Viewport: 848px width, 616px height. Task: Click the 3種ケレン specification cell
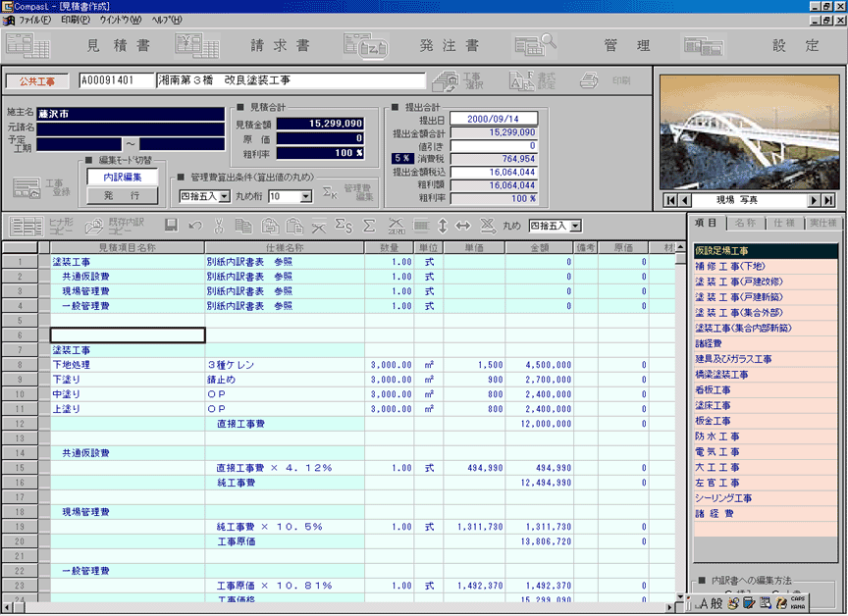pyautogui.click(x=285, y=365)
